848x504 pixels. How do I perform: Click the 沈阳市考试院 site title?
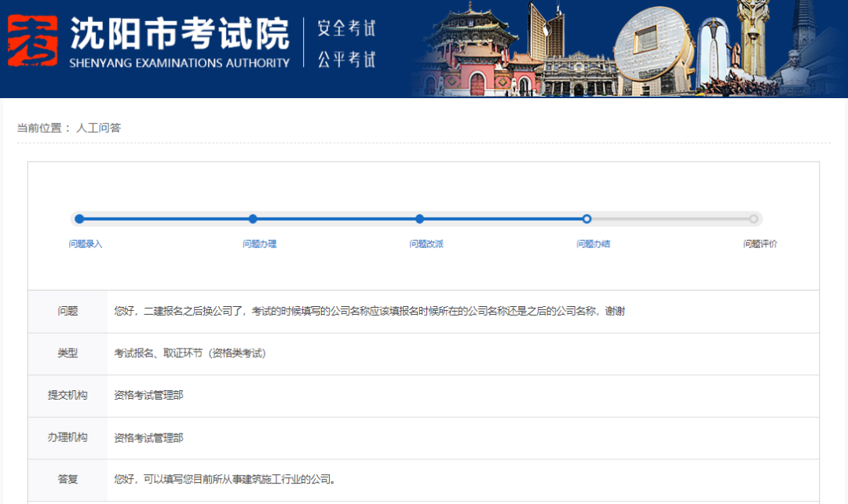tap(180, 34)
